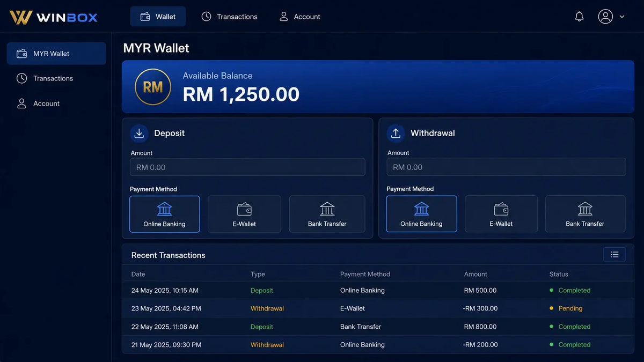Select Bank Transfer for Withdrawal
The image size is (644, 362).
coord(585,214)
